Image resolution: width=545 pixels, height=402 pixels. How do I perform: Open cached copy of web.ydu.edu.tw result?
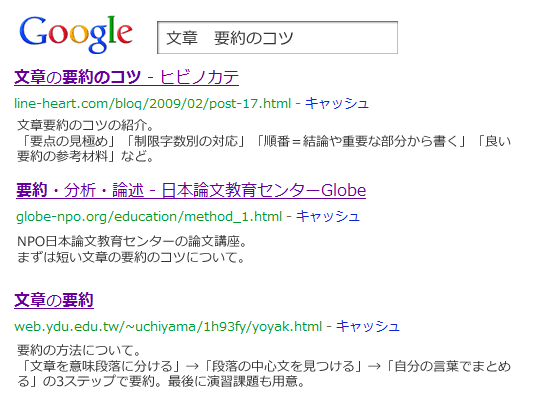(368, 326)
